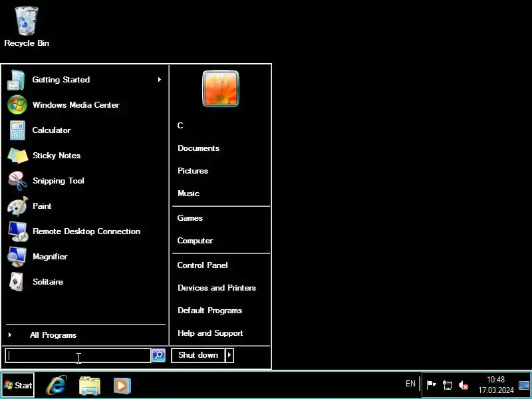Launch Windows Media Player from taskbar
Image resolution: width=532 pixels, height=399 pixels.
[x=122, y=386]
